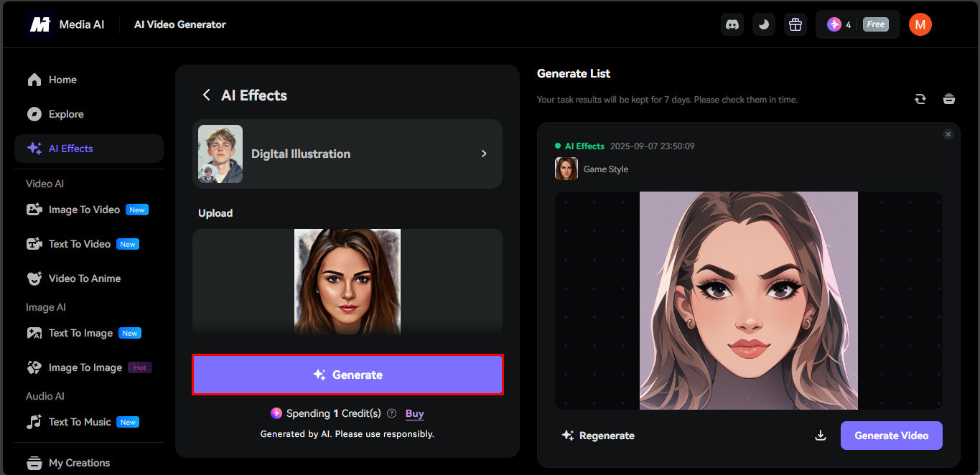Open the Buy credits link
Image resolution: width=980 pixels, height=475 pixels.
coord(414,413)
